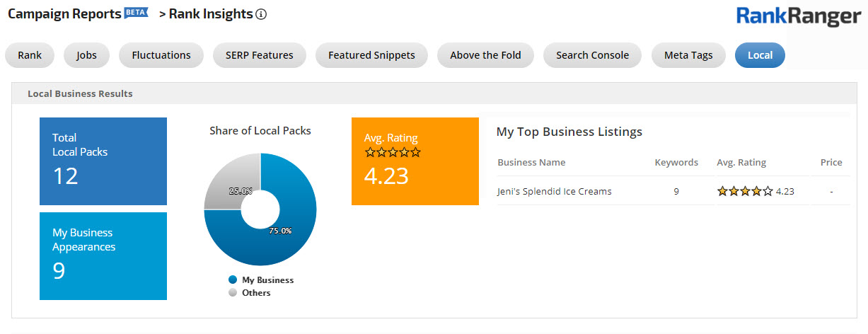The height and width of the screenshot is (334, 868).
Task: Sort by Keywords column header
Action: coord(676,162)
